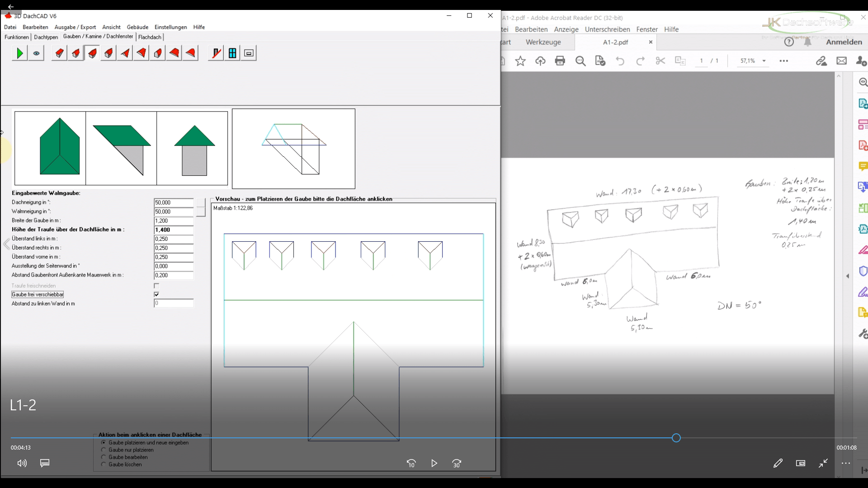Screen dimensions: 868x488
Task: Open the blue roof window (Dachfenster) tool
Action: 232,53
